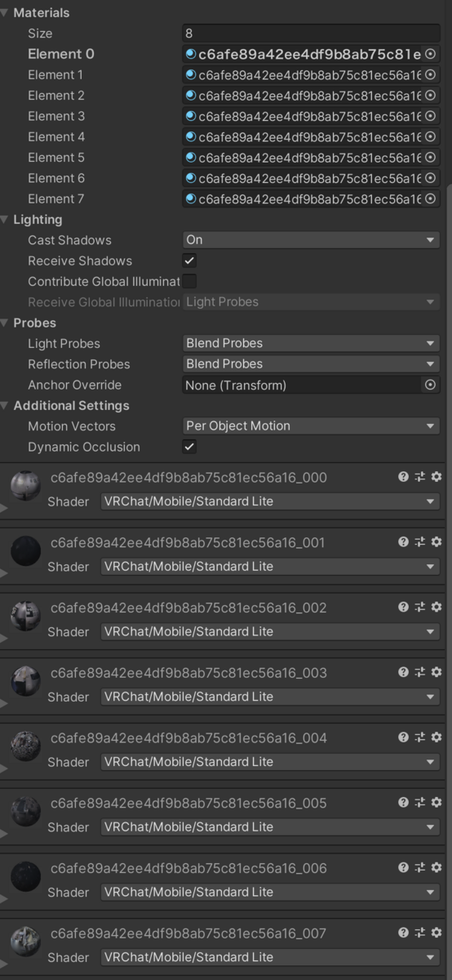
Task: Toggle the Receive Shadows checkbox
Action: click(189, 261)
